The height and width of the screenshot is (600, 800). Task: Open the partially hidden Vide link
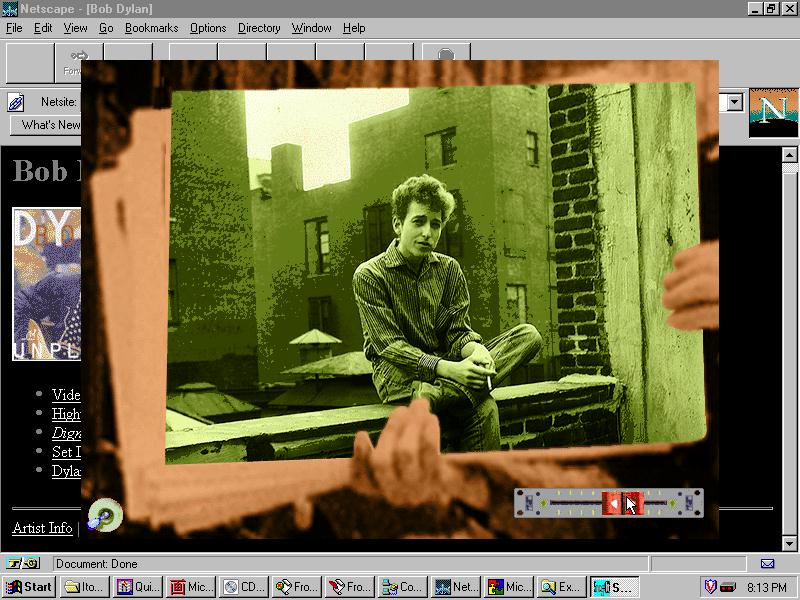click(x=66, y=394)
